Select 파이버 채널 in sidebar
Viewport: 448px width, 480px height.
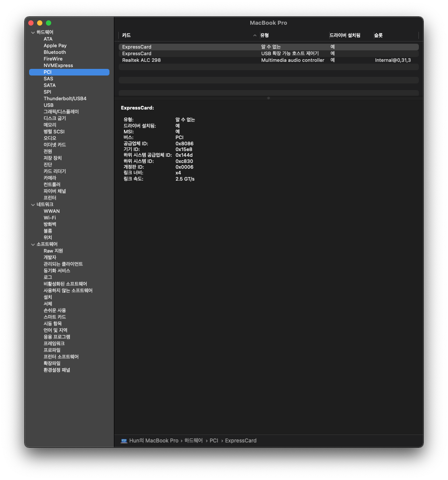point(55,191)
